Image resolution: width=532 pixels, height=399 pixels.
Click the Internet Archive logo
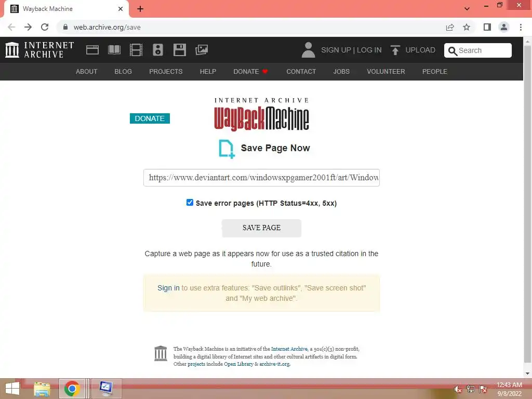coord(39,50)
